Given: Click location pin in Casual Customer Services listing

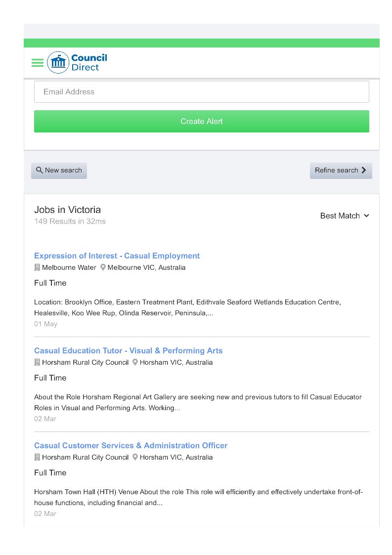Looking at the screenshot, I should click(135, 457).
